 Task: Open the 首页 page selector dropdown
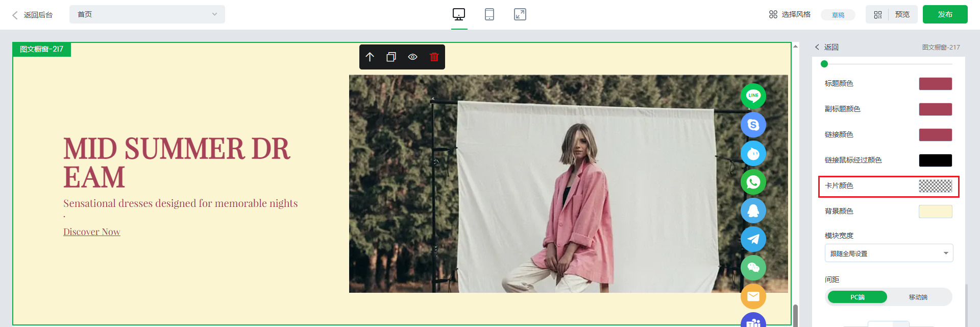point(147,14)
